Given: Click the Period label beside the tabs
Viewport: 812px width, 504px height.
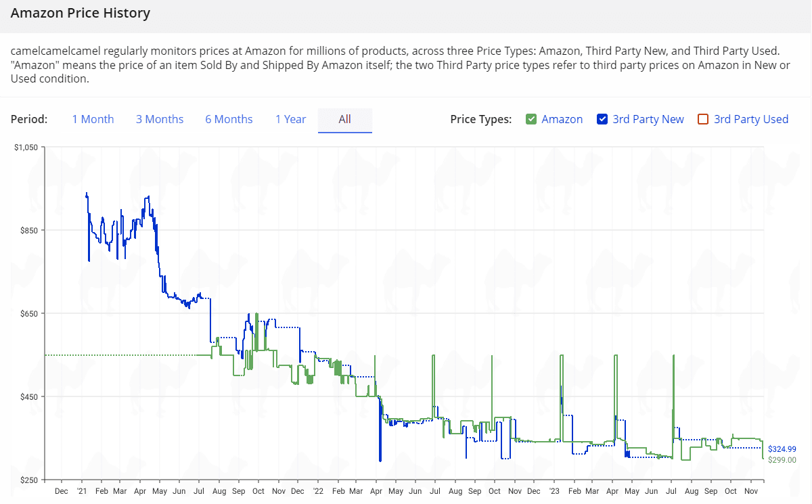Looking at the screenshot, I should [x=29, y=120].
